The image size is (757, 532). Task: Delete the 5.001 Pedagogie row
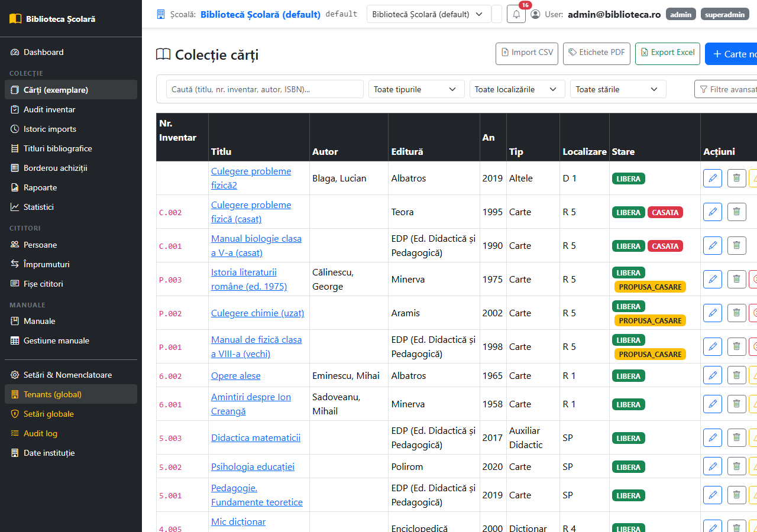coord(736,495)
